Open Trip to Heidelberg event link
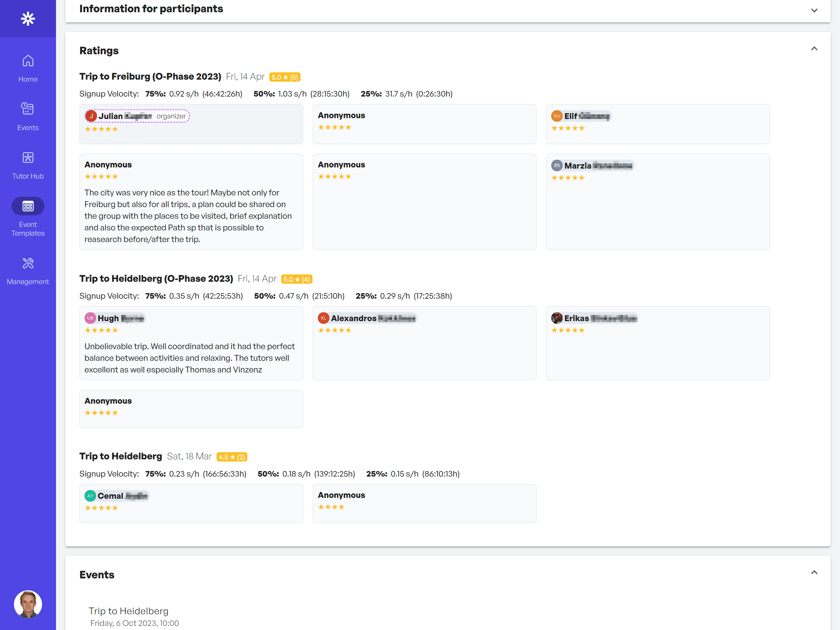840x630 pixels. (128, 611)
